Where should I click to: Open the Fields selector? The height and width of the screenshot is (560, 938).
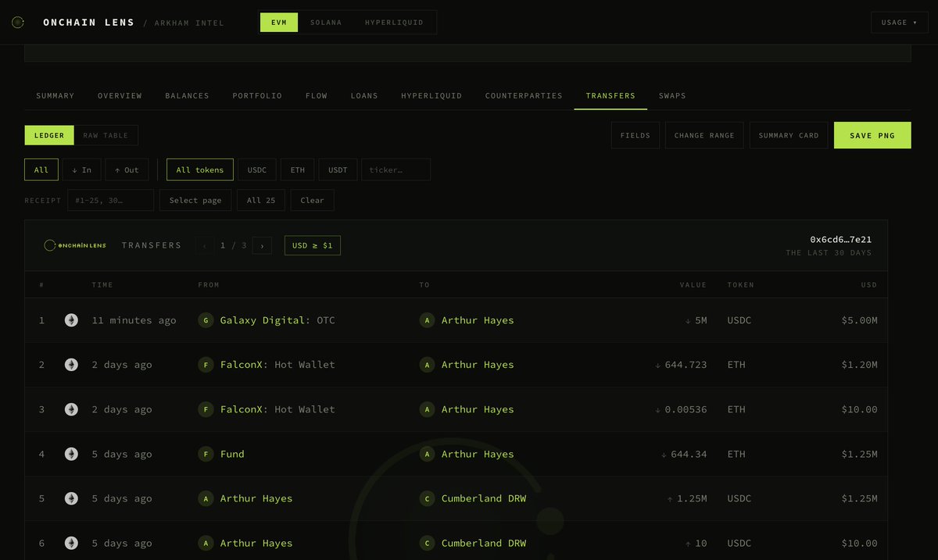pos(635,135)
